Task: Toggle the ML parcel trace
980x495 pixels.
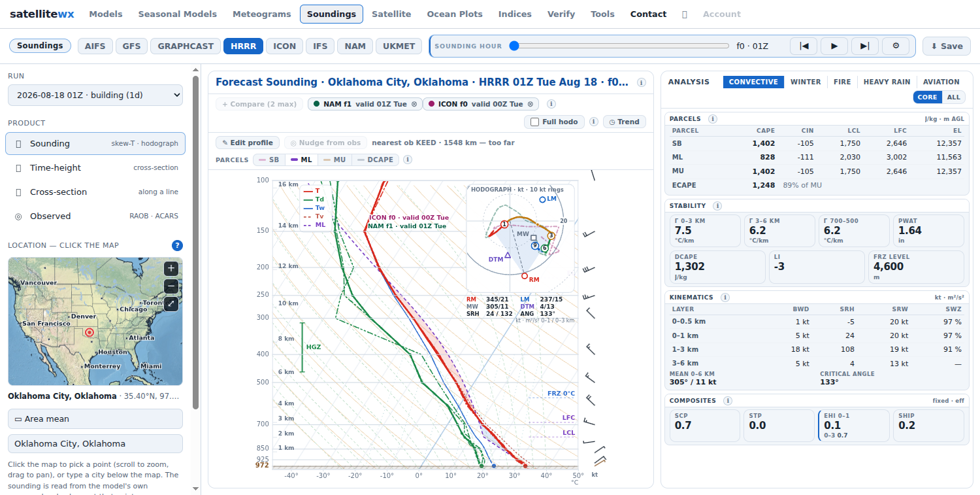Action: click(301, 160)
